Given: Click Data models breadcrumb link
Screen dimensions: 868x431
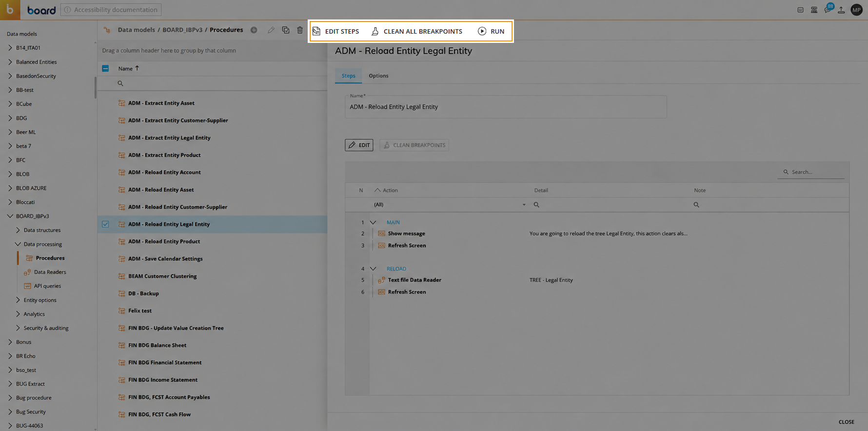Looking at the screenshot, I should [x=137, y=30].
